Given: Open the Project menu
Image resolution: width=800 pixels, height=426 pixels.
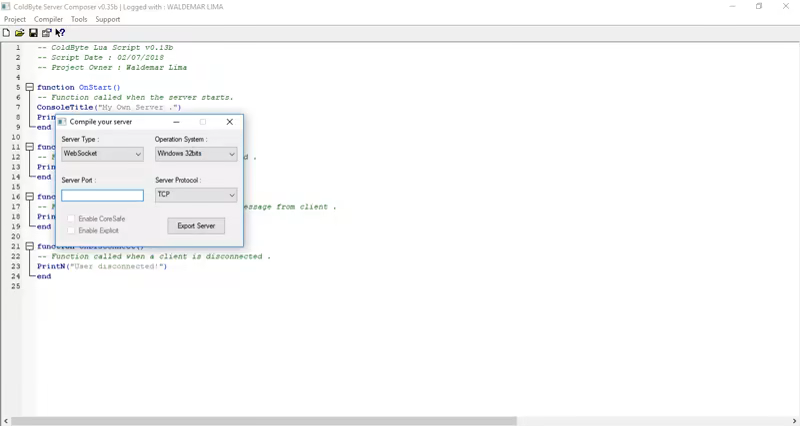Looking at the screenshot, I should pos(15,19).
